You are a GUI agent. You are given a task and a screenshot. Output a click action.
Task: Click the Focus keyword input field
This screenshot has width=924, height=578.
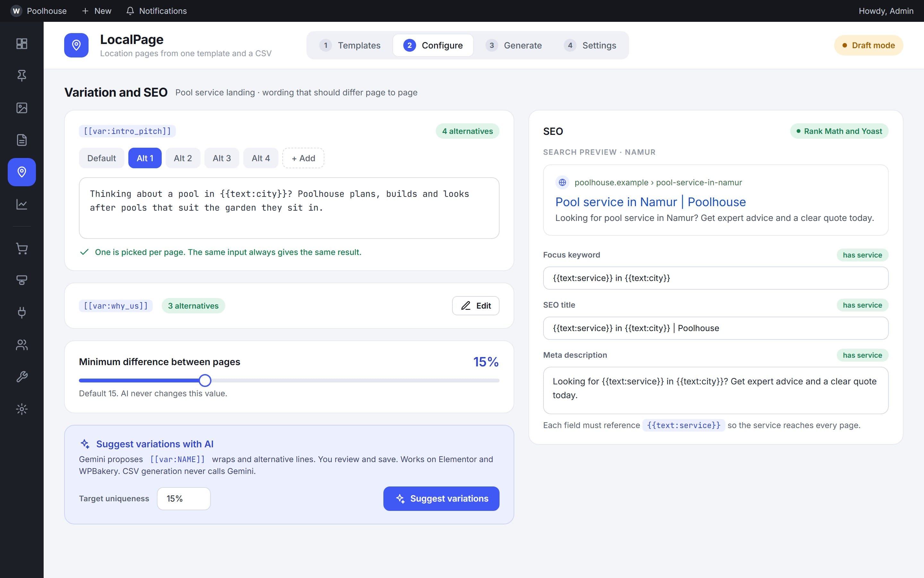point(715,278)
